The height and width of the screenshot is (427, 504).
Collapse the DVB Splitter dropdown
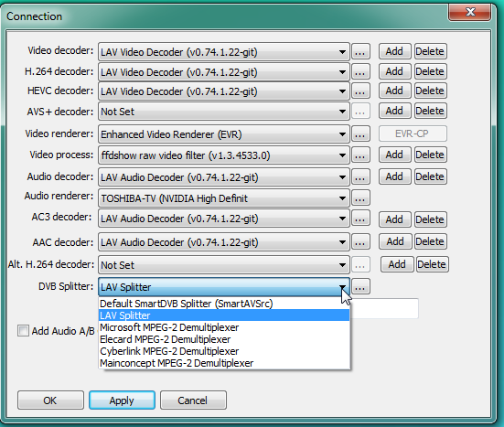224,286
